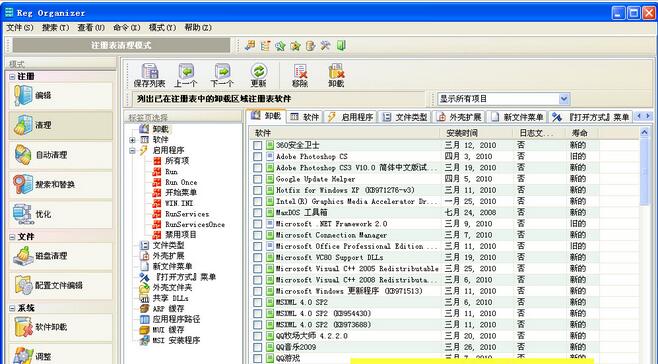Select MSI 安装程序 in tree
Screen dimensions: 658x364
(x=176, y=340)
